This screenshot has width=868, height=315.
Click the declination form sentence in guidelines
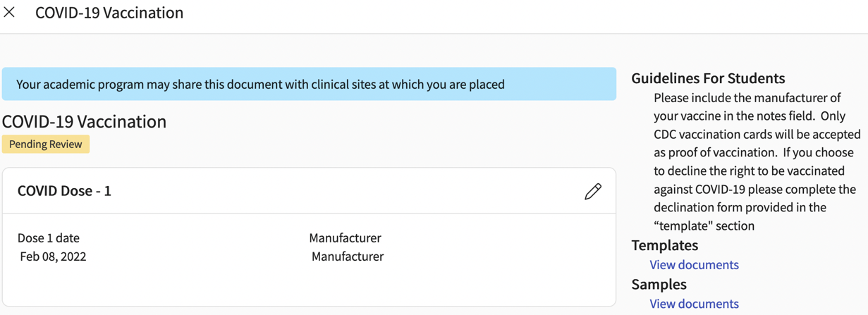click(x=754, y=189)
